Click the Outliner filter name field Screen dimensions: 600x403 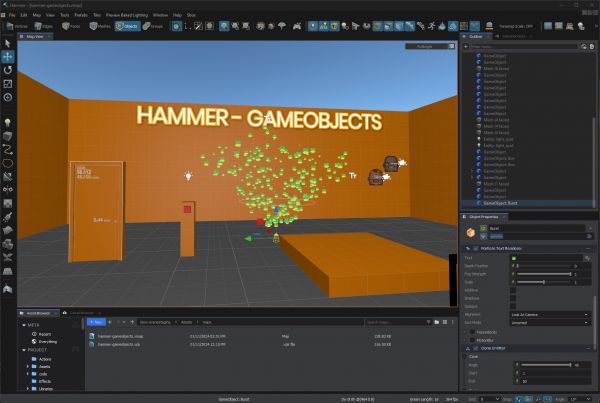tap(524, 46)
